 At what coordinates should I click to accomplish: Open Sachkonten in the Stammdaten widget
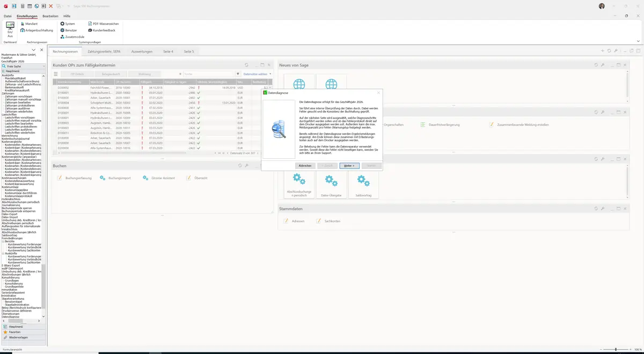click(x=328, y=221)
